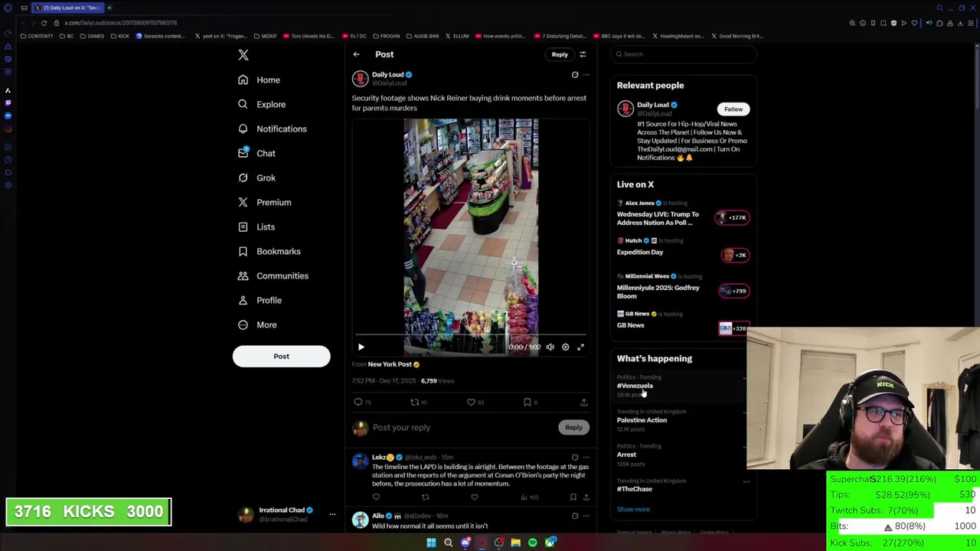Repost the Daily Loud post

[x=418, y=402]
